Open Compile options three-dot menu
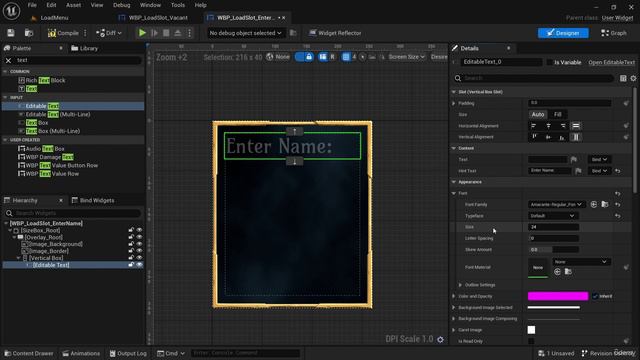This screenshot has height=360, width=640. 85,33
